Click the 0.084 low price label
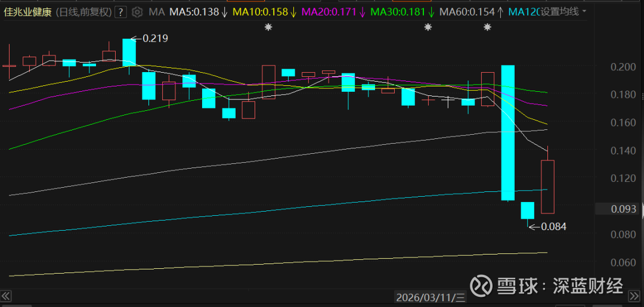 (x=553, y=226)
